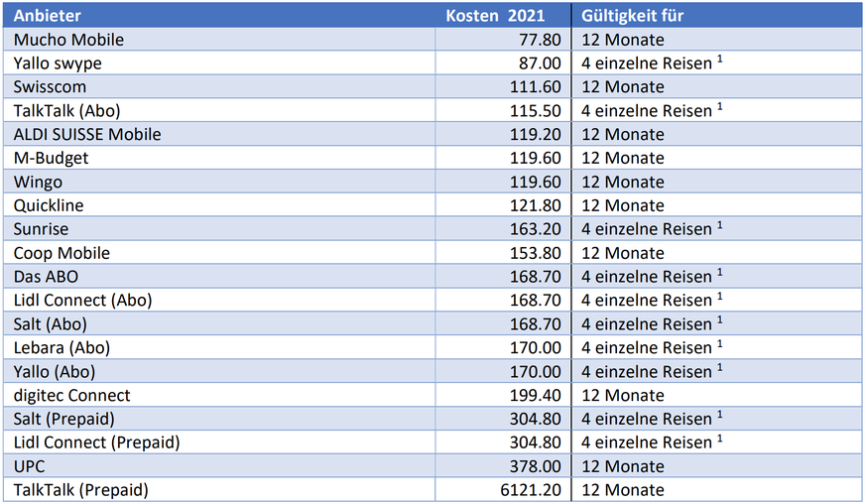Select the Yallo swype row name

[58, 63]
